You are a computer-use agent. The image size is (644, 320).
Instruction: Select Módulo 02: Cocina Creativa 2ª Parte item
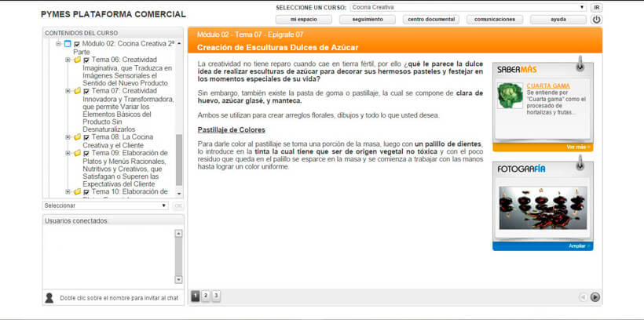123,48
